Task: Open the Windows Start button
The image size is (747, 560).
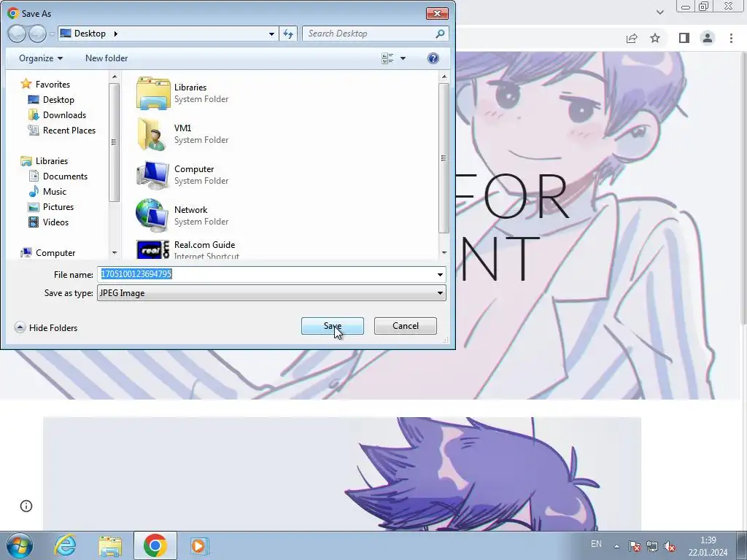Action: [x=20, y=545]
